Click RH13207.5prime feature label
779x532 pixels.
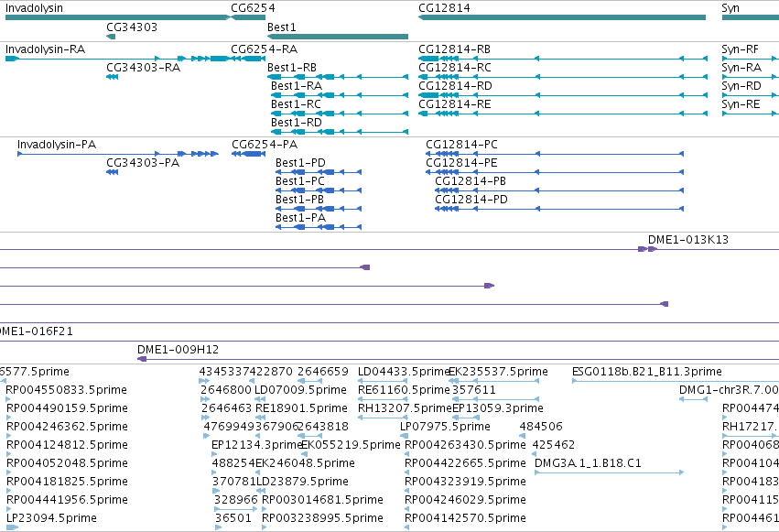(405, 408)
